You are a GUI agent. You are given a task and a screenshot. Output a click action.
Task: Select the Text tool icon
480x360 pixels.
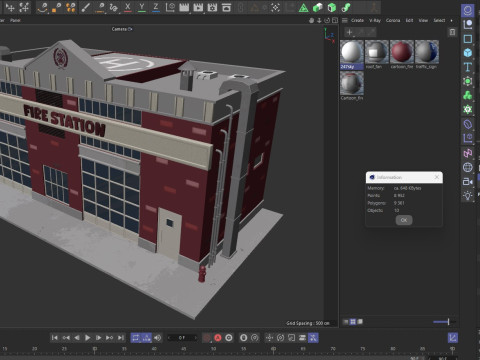(468, 67)
